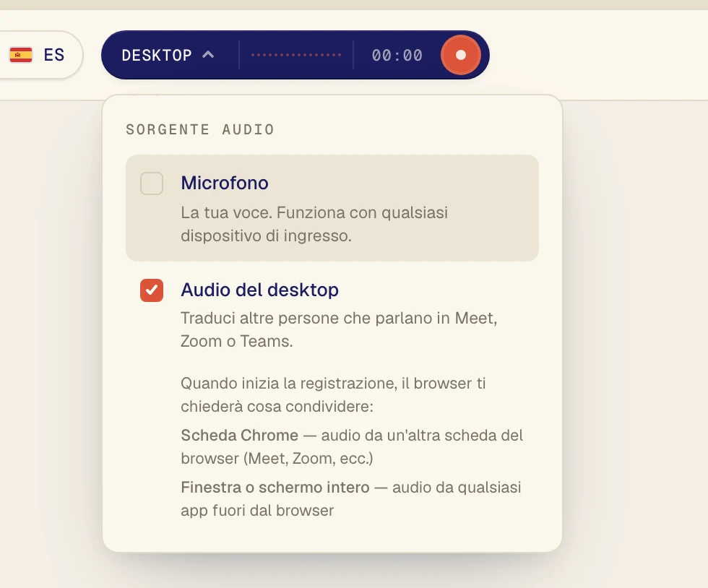The width and height of the screenshot is (708, 588).
Task: Collapse the DESKTOP audio source dropdown
Action: pyautogui.click(x=168, y=55)
